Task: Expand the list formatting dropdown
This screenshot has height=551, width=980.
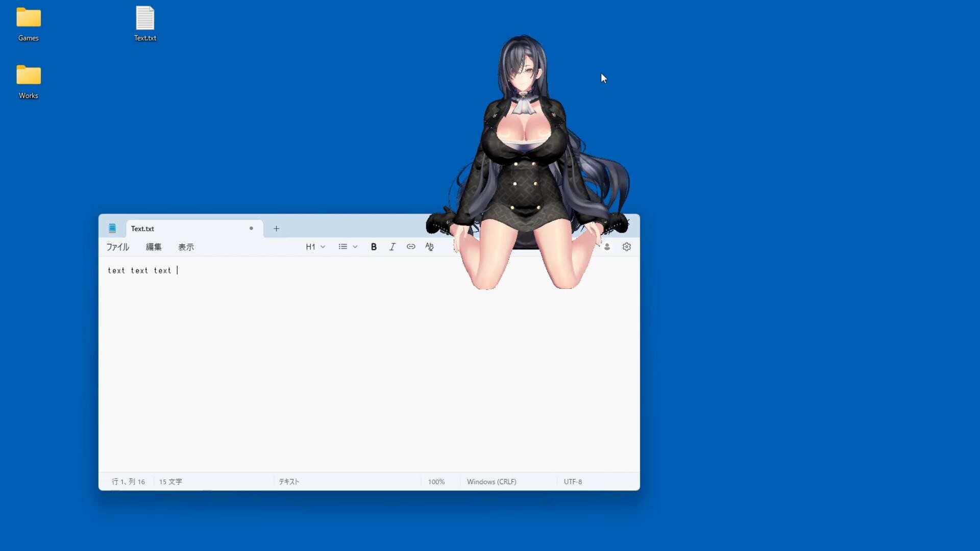Action: [348, 246]
